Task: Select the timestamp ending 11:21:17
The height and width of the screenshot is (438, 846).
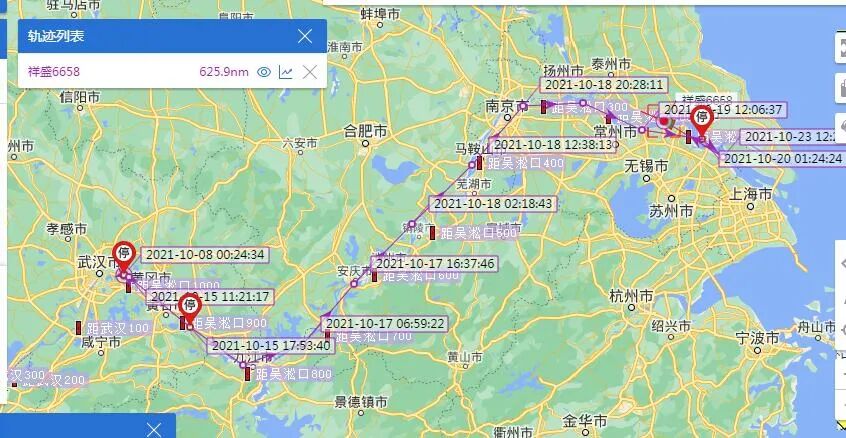Action: (x=210, y=297)
